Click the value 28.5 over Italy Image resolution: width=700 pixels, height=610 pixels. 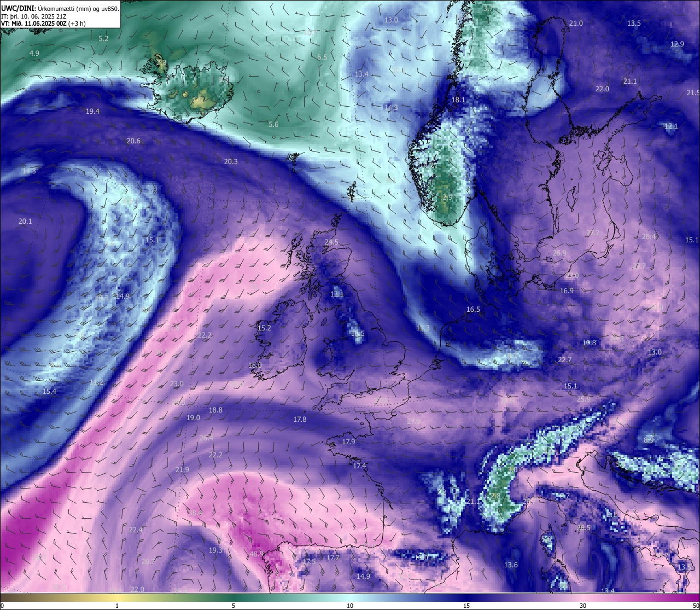[x=584, y=528]
